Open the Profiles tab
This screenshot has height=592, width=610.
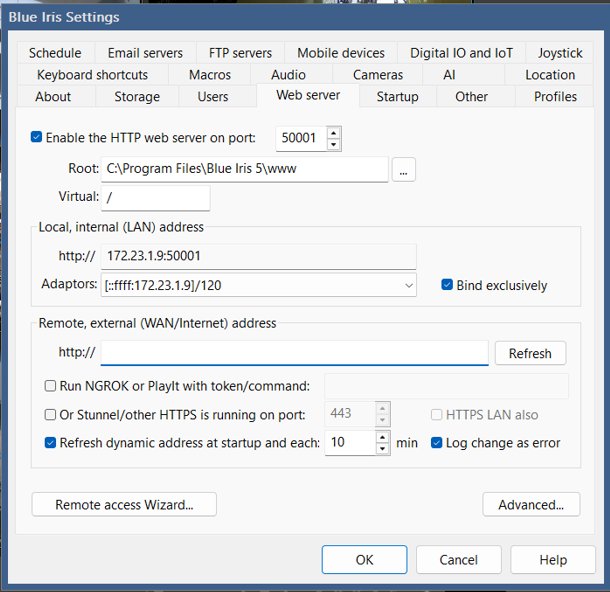pos(555,96)
